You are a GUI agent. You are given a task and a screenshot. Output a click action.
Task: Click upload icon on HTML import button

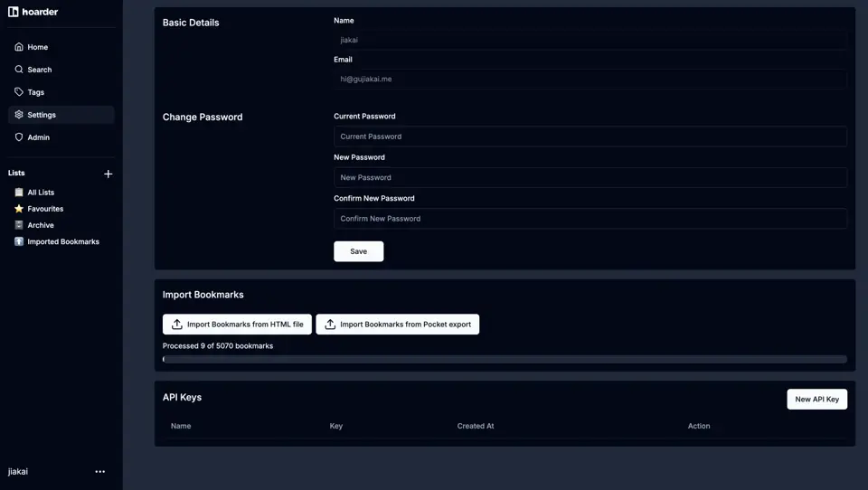[x=177, y=325]
